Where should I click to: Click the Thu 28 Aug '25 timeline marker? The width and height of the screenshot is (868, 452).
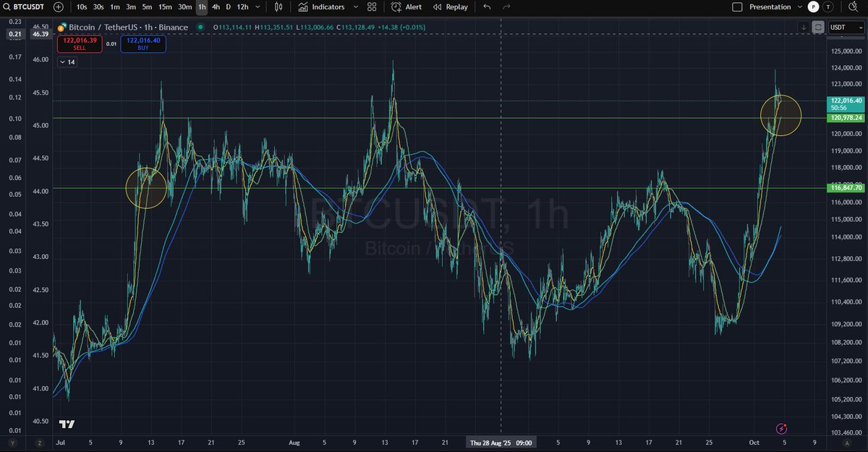(x=501, y=442)
